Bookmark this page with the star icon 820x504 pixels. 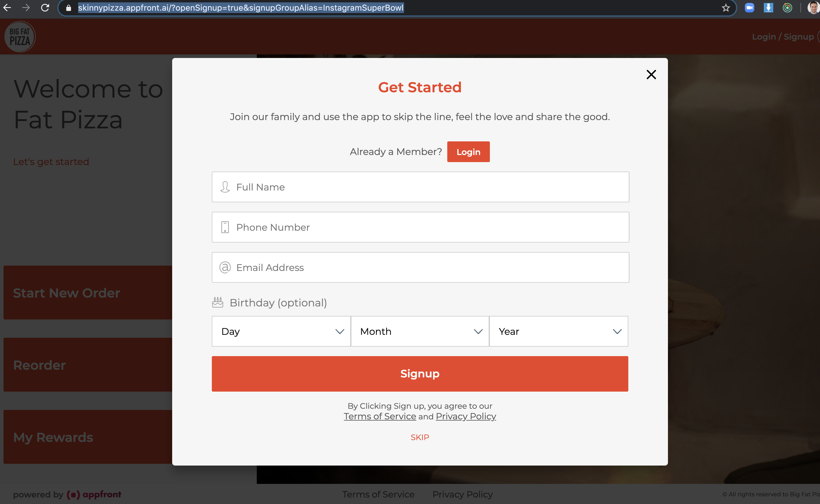tap(726, 8)
